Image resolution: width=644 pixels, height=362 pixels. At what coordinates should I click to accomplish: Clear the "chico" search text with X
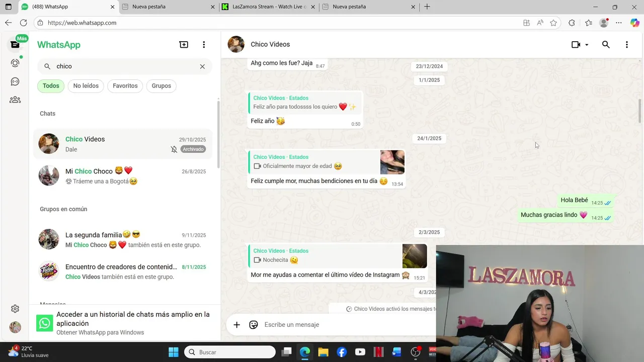pyautogui.click(x=202, y=66)
